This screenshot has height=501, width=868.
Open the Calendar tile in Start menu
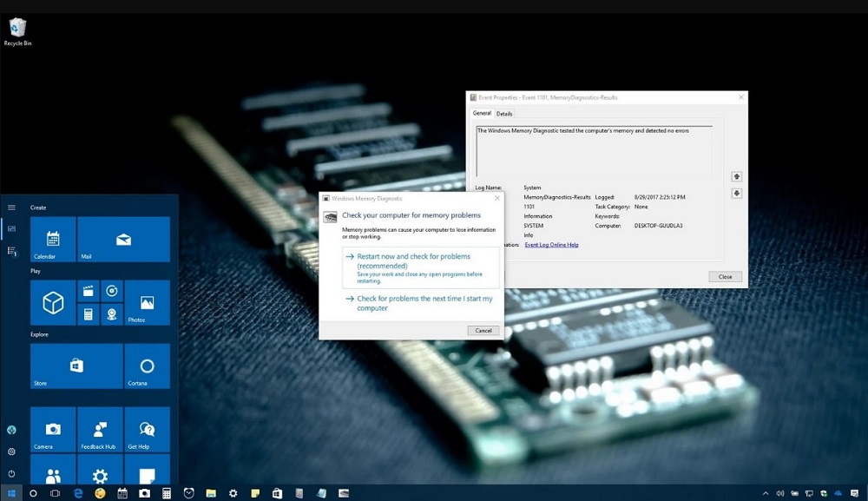53,239
